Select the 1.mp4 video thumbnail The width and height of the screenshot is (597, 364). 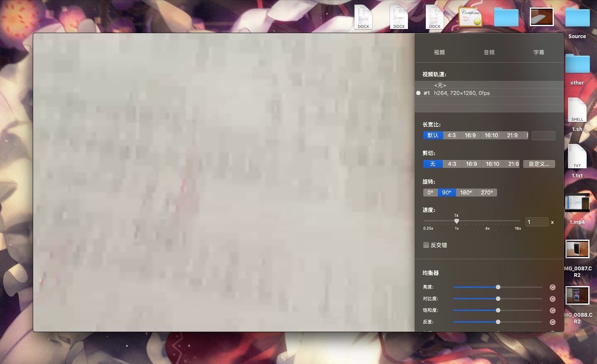577,203
